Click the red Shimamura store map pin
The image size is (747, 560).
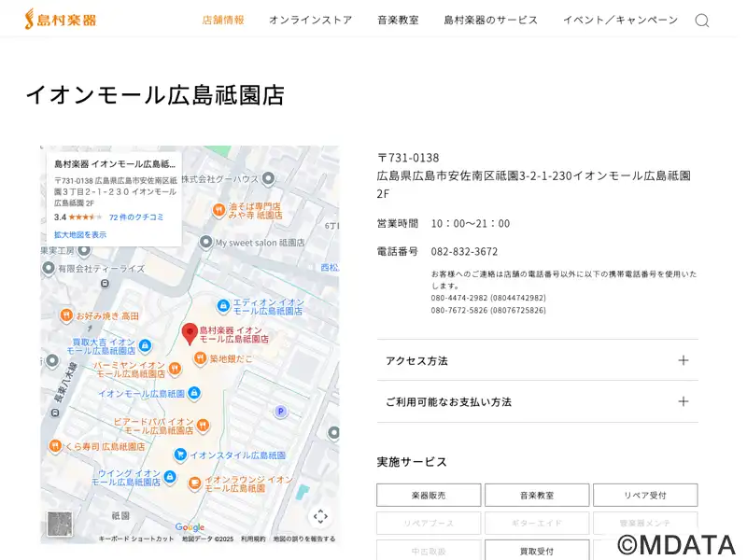(190, 334)
